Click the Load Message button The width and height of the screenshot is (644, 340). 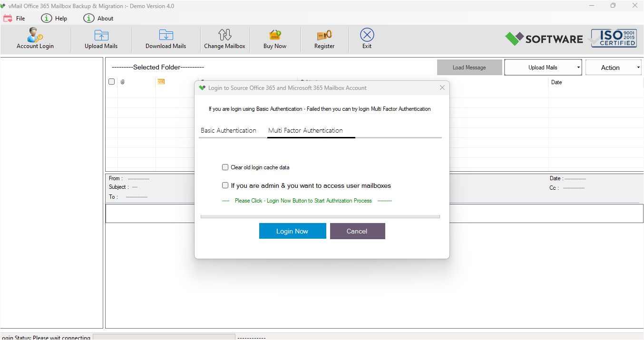469,68
